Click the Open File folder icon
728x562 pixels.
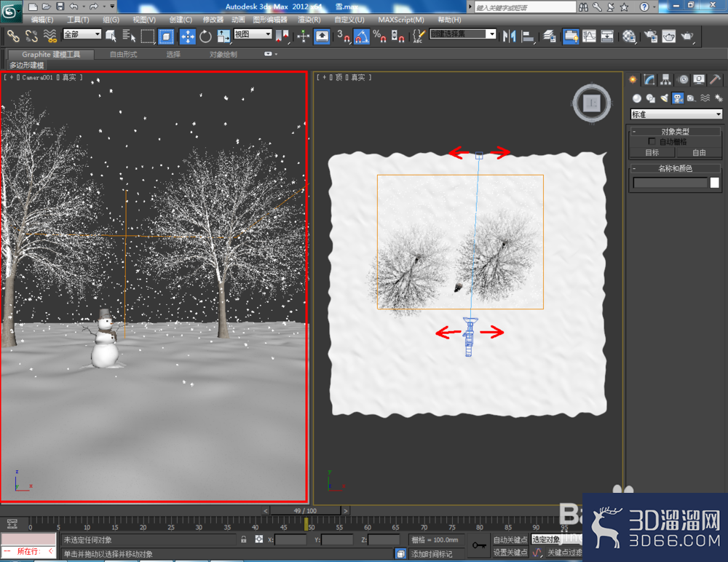[47, 7]
